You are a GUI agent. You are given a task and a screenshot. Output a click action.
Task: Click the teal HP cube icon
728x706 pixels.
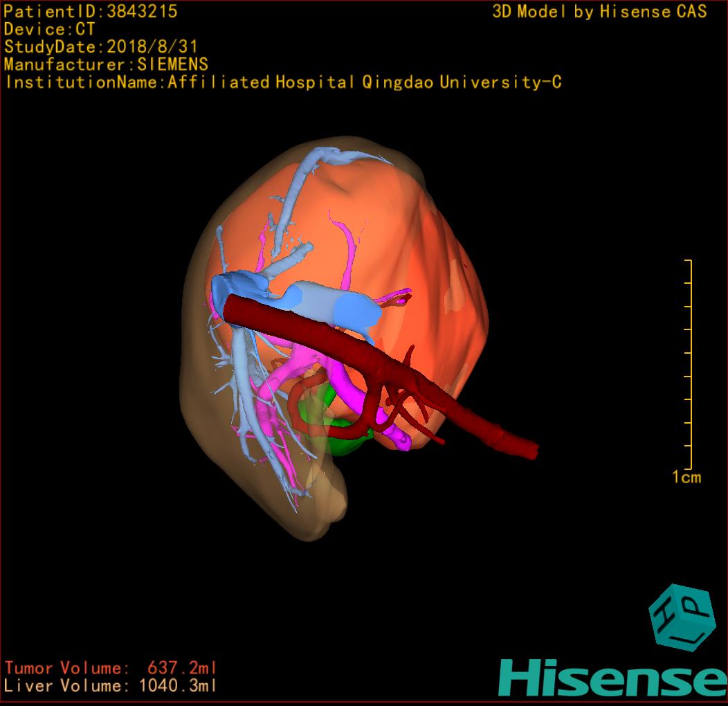click(x=682, y=617)
